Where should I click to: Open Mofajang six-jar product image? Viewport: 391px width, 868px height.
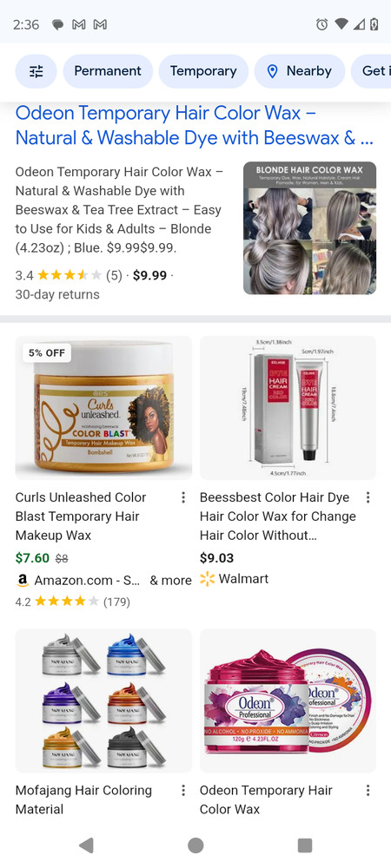(103, 700)
